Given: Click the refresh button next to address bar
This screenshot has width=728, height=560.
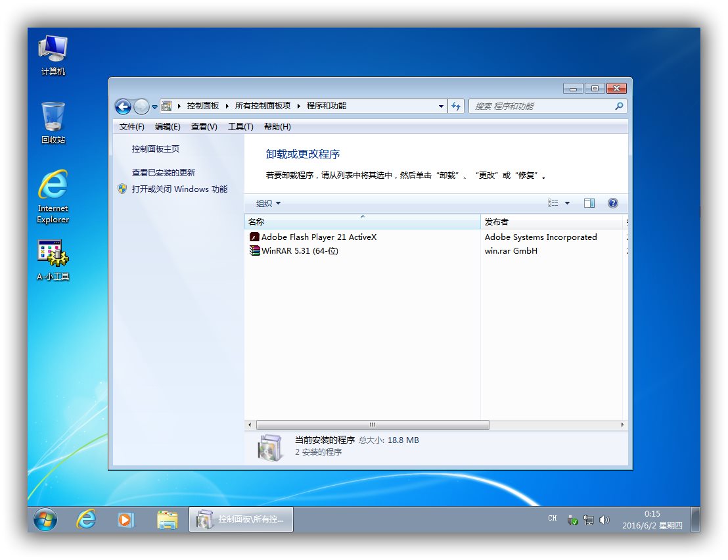Looking at the screenshot, I should 456,106.
